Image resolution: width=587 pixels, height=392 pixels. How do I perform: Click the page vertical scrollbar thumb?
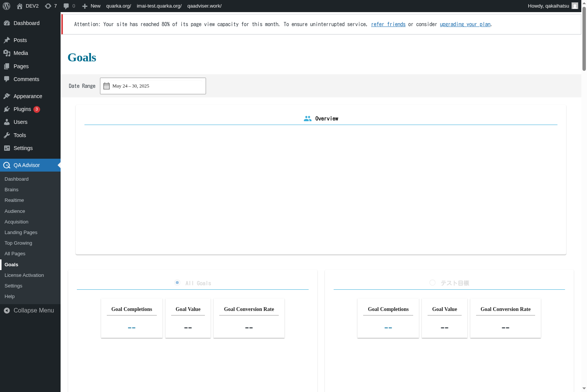[584, 38]
